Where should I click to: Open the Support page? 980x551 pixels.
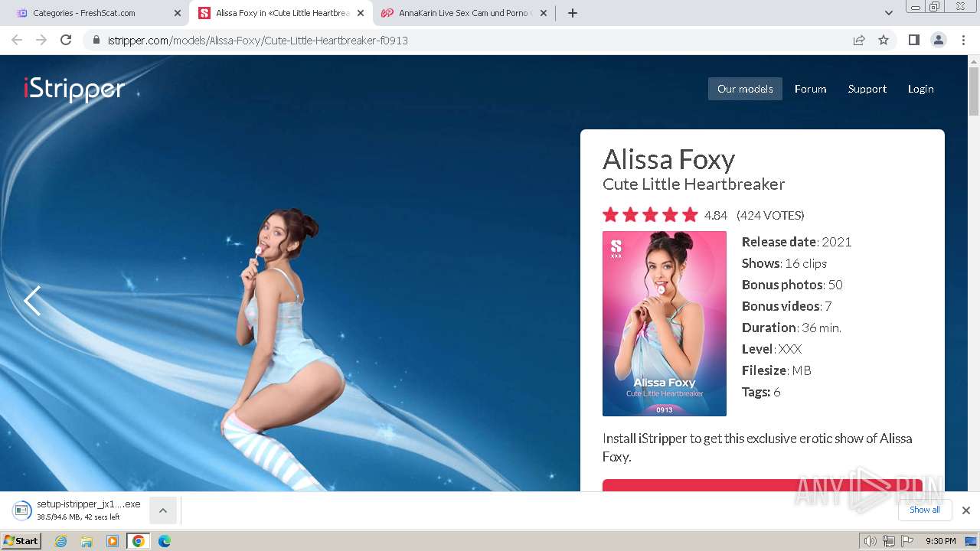tap(867, 89)
